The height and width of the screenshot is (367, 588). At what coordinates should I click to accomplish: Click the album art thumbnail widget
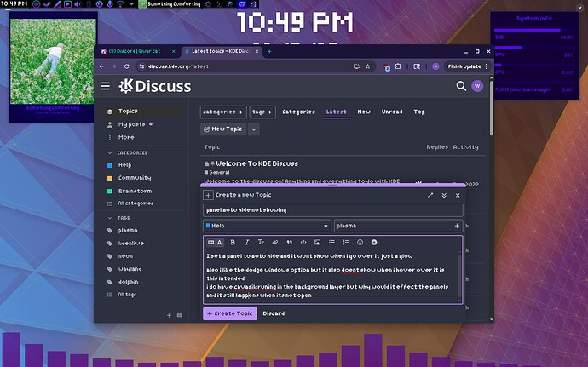coord(53,61)
